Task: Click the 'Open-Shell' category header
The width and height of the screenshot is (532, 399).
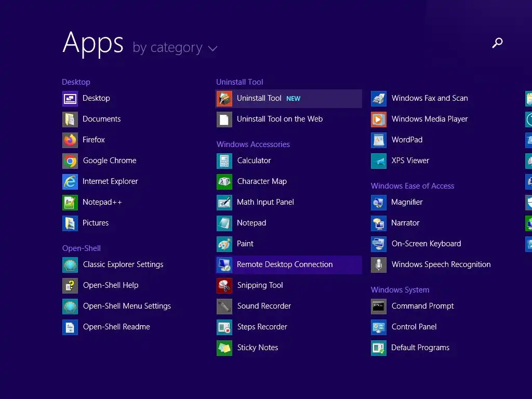Action: pyautogui.click(x=82, y=248)
